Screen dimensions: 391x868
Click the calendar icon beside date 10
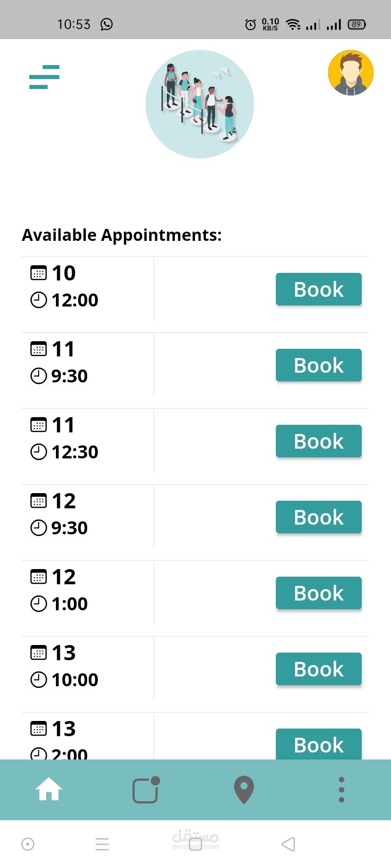[39, 273]
